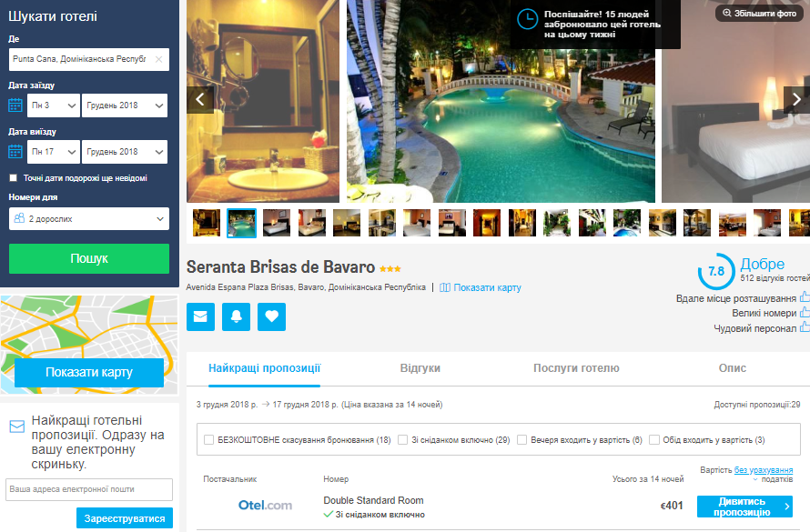This screenshot has height=532, width=810.
Task: Open the check-in day dropdown Пн 3
Action: click(53, 105)
